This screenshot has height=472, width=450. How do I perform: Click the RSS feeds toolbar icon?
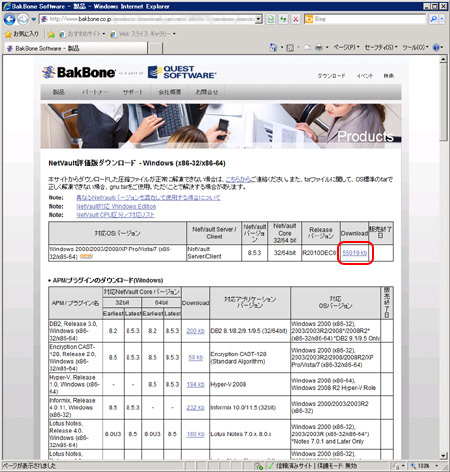click(x=290, y=48)
